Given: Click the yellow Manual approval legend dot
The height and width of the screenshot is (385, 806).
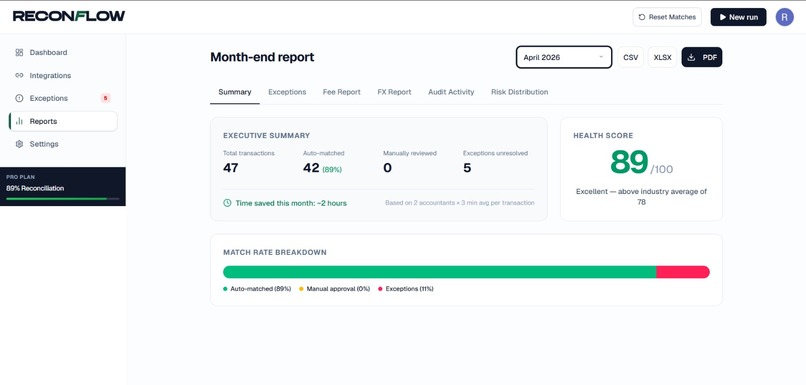Looking at the screenshot, I should pos(301,289).
